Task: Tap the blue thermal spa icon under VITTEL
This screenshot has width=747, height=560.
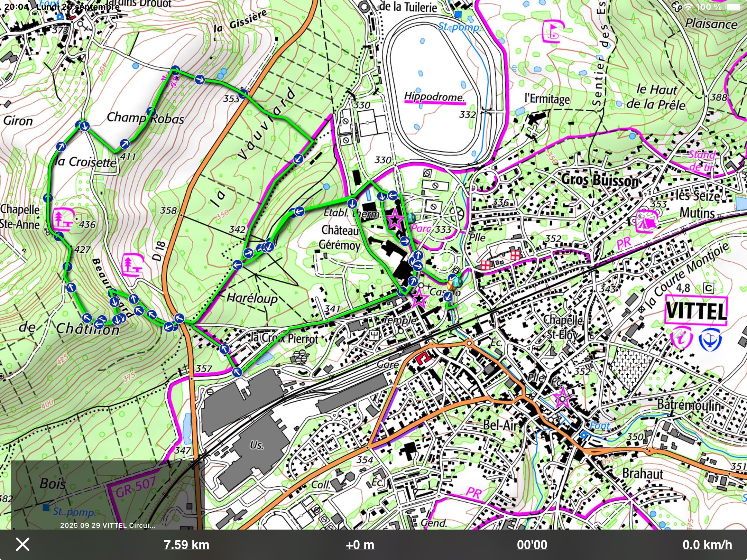Action: (x=710, y=339)
